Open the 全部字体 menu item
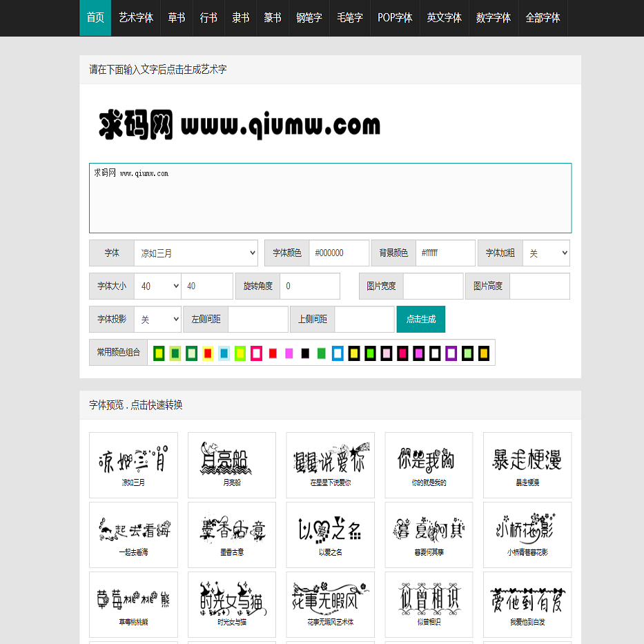This screenshot has width=644, height=644. pyautogui.click(x=543, y=18)
